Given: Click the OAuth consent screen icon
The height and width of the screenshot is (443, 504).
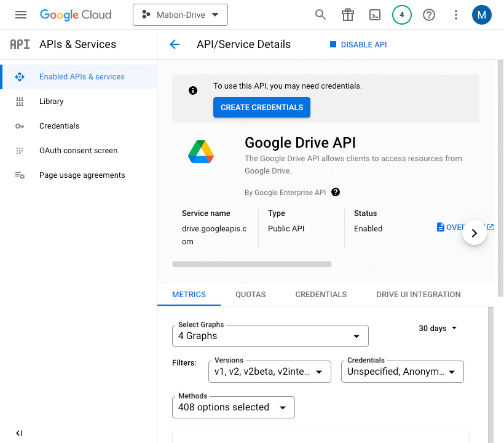Looking at the screenshot, I should coord(20,151).
